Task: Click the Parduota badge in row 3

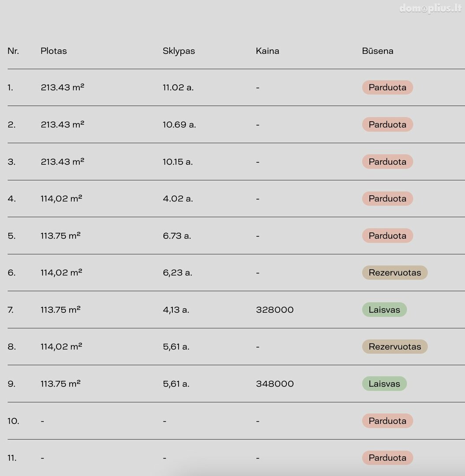Action: [x=387, y=161]
